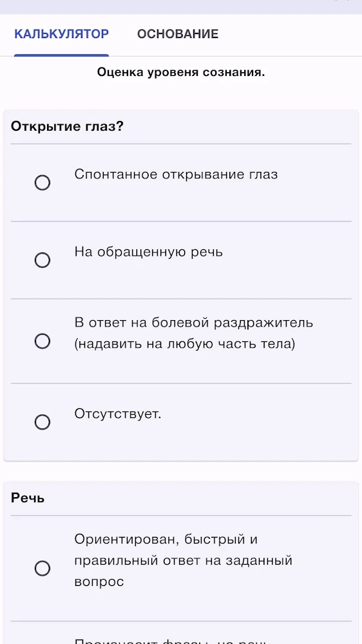Select the Ориентирован speech radio circle
This screenshot has height=644, width=362.
[x=43, y=569]
